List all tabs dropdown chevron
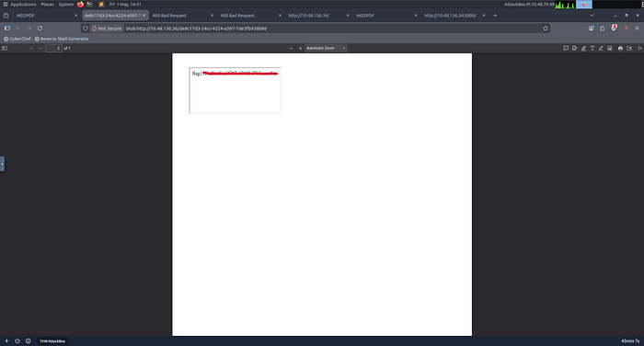Image resolution: width=644 pixels, height=346 pixels. click(x=592, y=16)
